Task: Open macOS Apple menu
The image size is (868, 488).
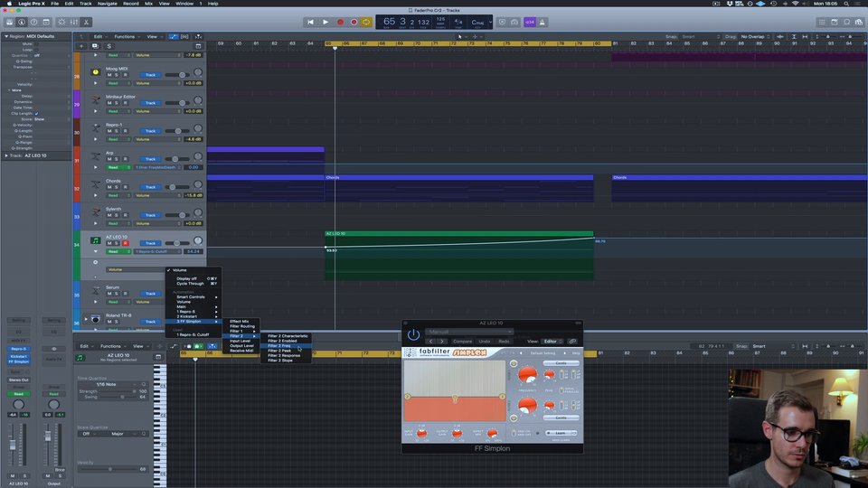Action: click(9, 4)
